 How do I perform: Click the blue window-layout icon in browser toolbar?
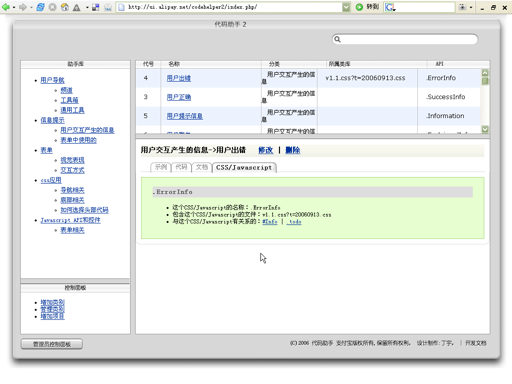point(96,7)
